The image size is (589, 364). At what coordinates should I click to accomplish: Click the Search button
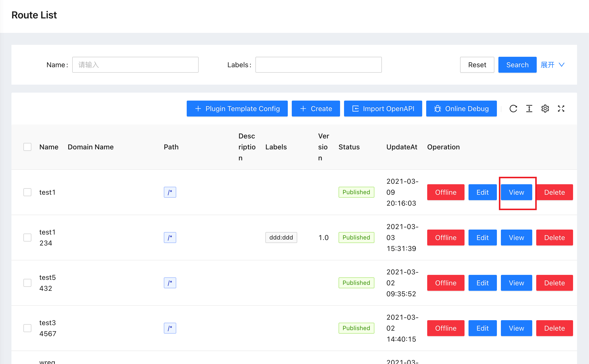point(517,65)
